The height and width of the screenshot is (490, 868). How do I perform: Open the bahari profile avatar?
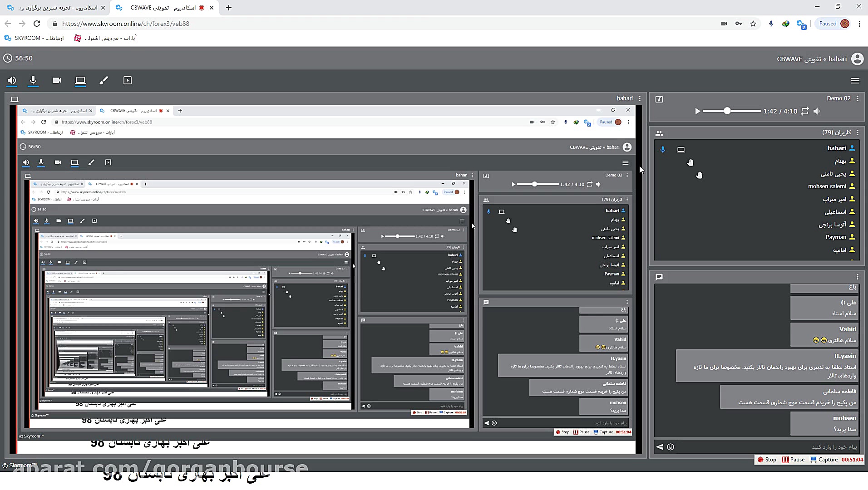pyautogui.click(x=857, y=59)
